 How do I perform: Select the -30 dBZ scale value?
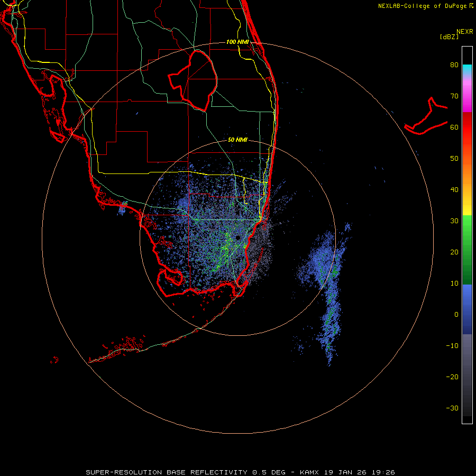[x=452, y=408]
